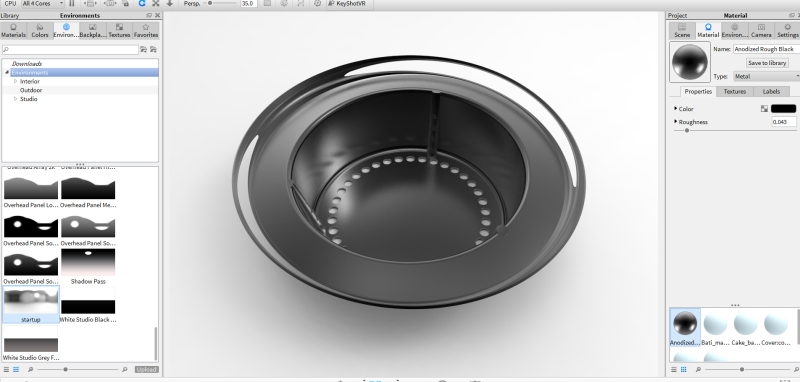Switch library to thumbnail grid view
The image size is (800, 382).
16,369
